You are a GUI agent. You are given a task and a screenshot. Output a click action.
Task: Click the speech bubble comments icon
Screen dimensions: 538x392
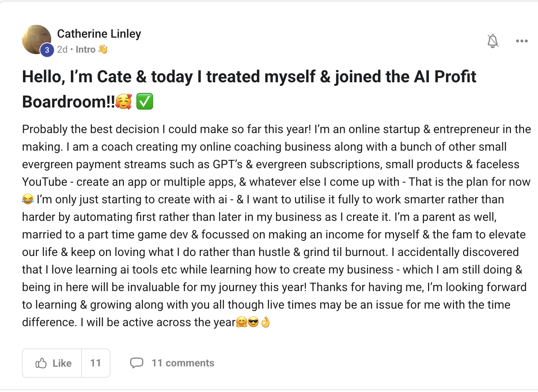tap(137, 363)
